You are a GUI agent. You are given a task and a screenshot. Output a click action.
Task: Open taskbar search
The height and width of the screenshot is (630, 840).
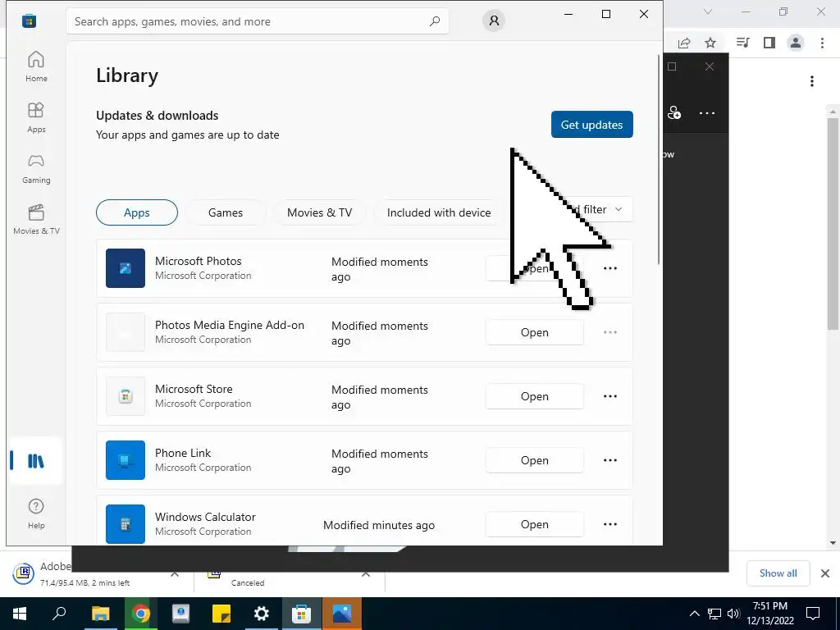click(59, 614)
